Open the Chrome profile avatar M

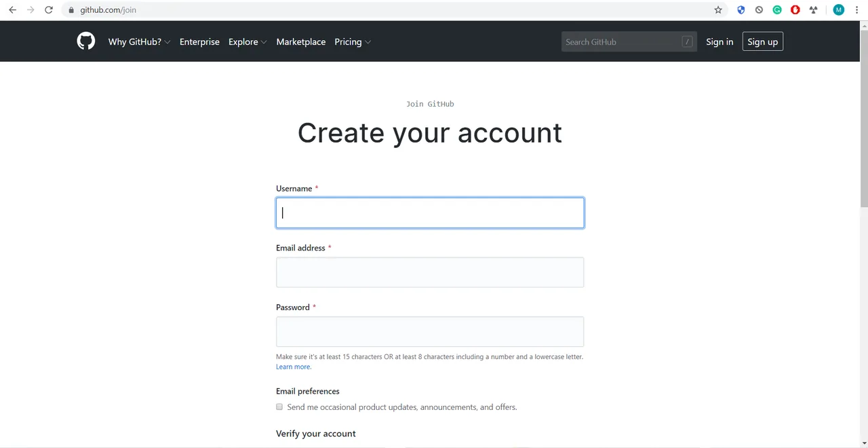pyautogui.click(x=839, y=10)
